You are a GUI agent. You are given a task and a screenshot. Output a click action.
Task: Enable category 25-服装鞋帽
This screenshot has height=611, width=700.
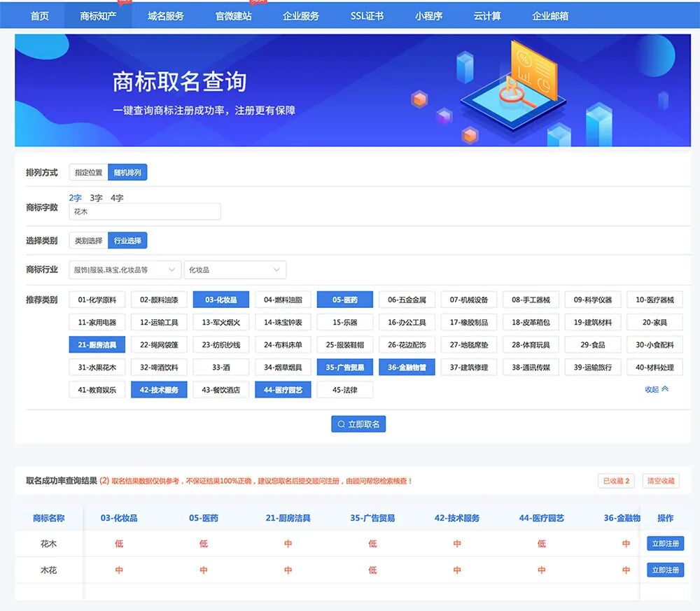[345, 344]
